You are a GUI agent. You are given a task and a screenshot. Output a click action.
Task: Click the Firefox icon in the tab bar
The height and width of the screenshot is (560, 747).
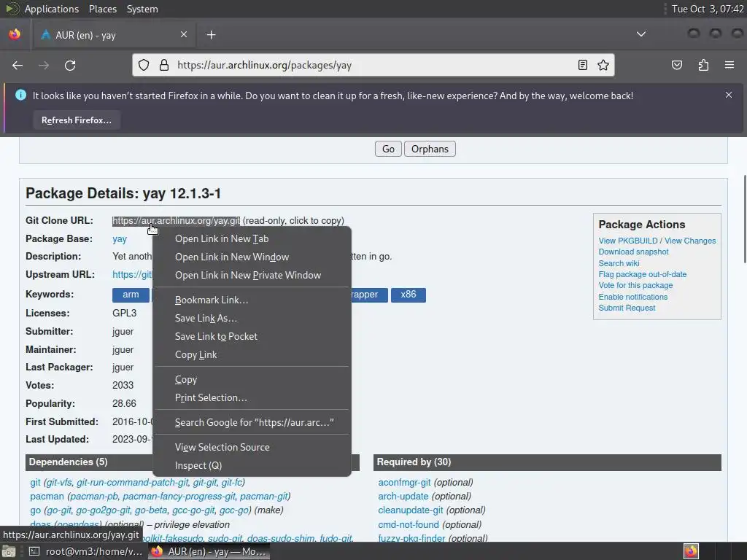15,34
